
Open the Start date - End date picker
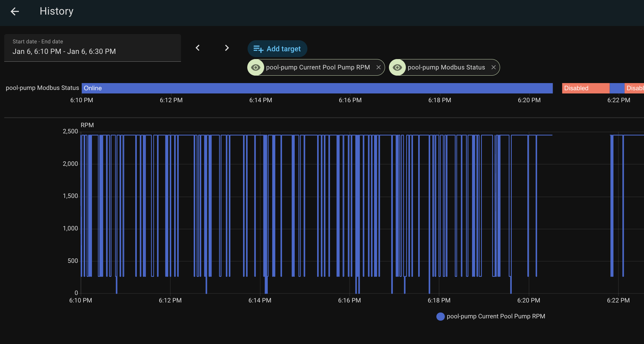point(93,48)
